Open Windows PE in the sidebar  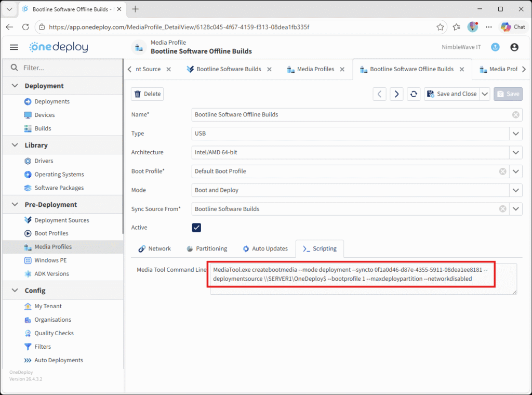pyautogui.click(x=50, y=260)
